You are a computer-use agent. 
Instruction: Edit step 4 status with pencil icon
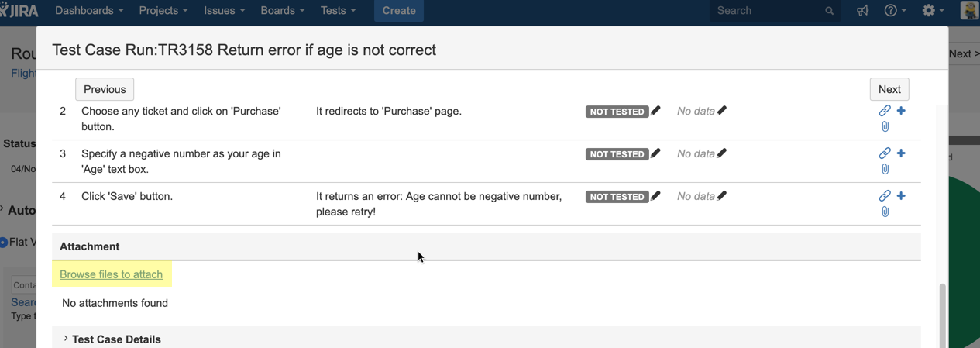(656, 196)
